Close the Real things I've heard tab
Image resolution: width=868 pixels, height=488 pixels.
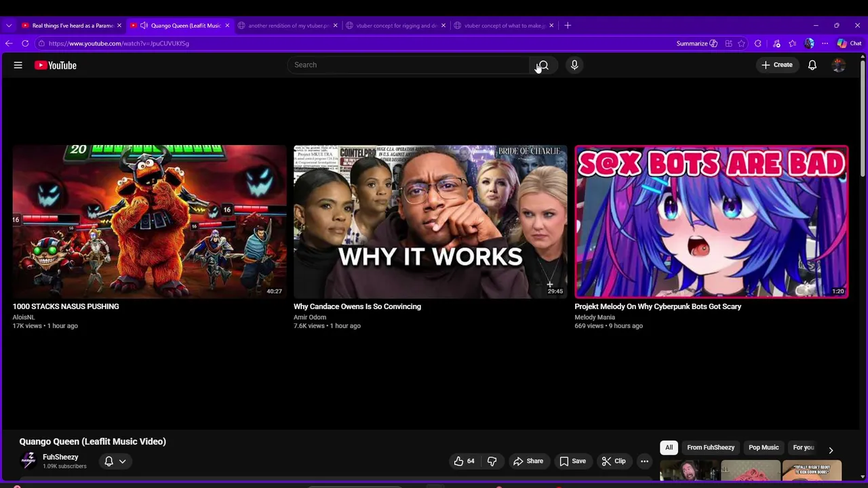[119, 26]
